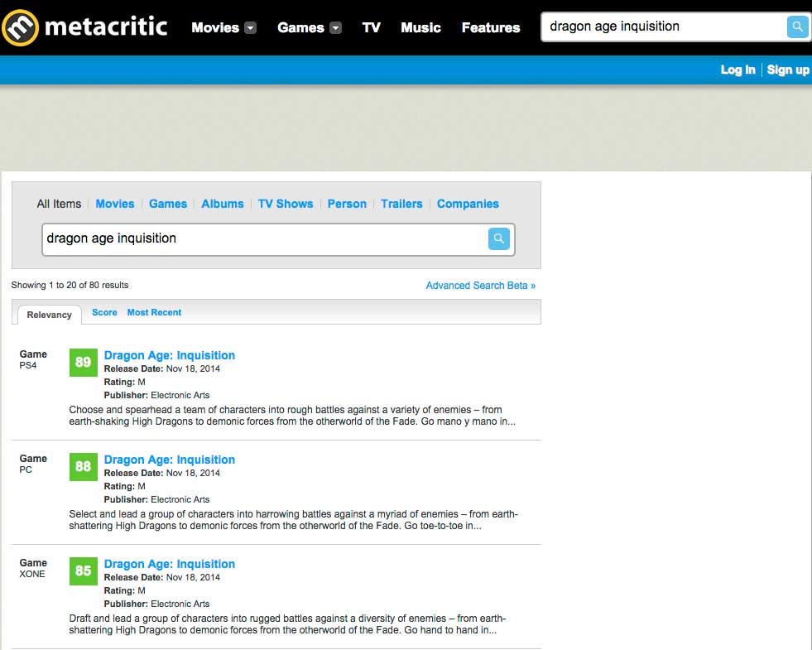Screen dimensions: 812x650
Task: Sort results by Score tab
Action: coord(104,312)
